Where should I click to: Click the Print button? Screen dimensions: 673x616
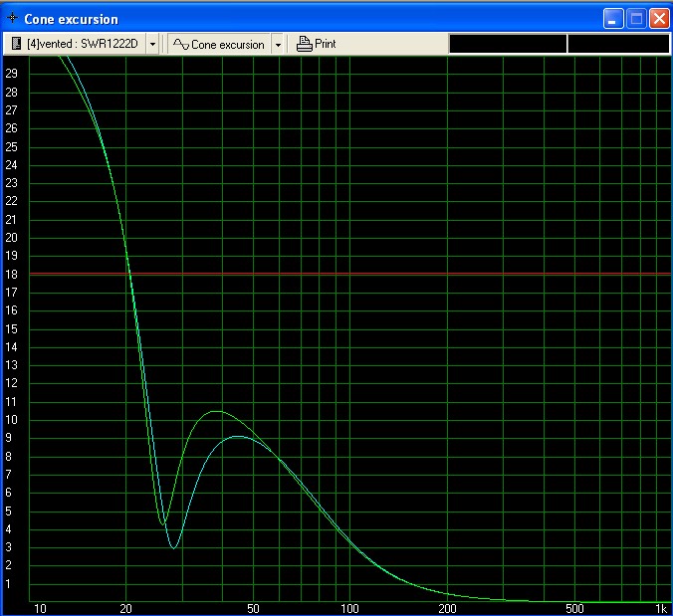[317, 44]
